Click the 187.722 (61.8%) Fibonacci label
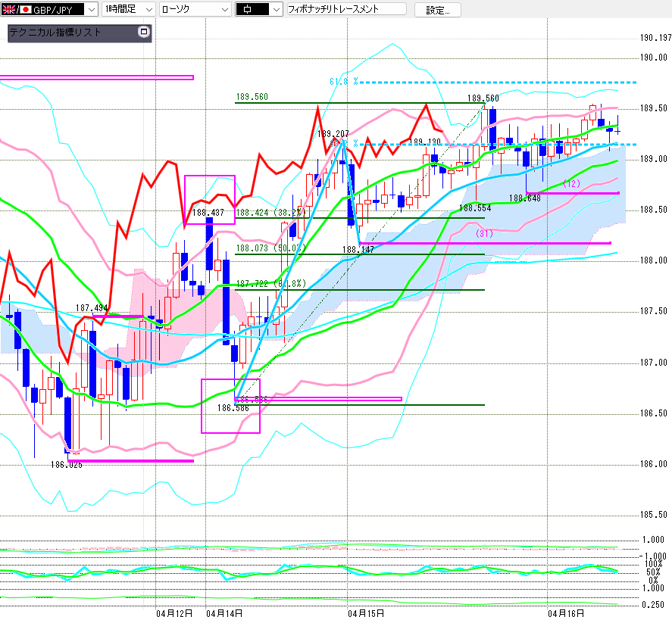Screen dimensions: 672x617 pyautogui.click(x=271, y=283)
